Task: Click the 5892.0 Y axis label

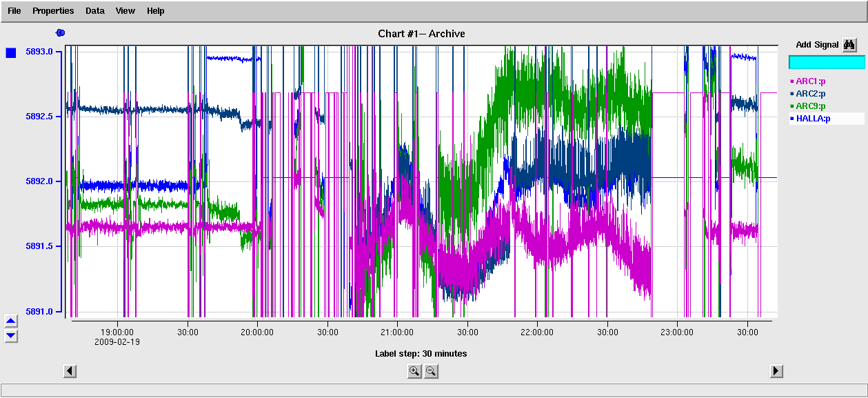Action: [39, 181]
